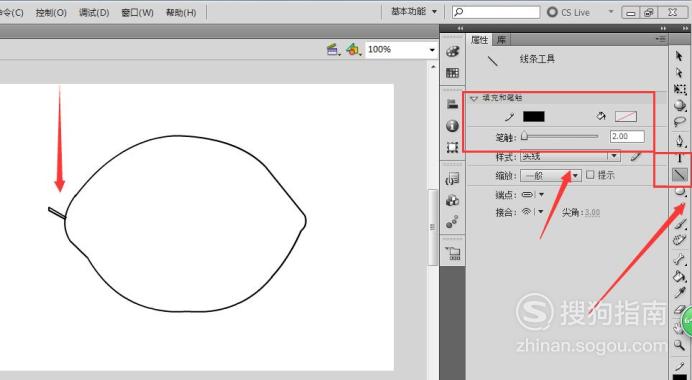Click the stroke width 2.00 field
Viewport: 692px width, 380px height.
click(627, 136)
